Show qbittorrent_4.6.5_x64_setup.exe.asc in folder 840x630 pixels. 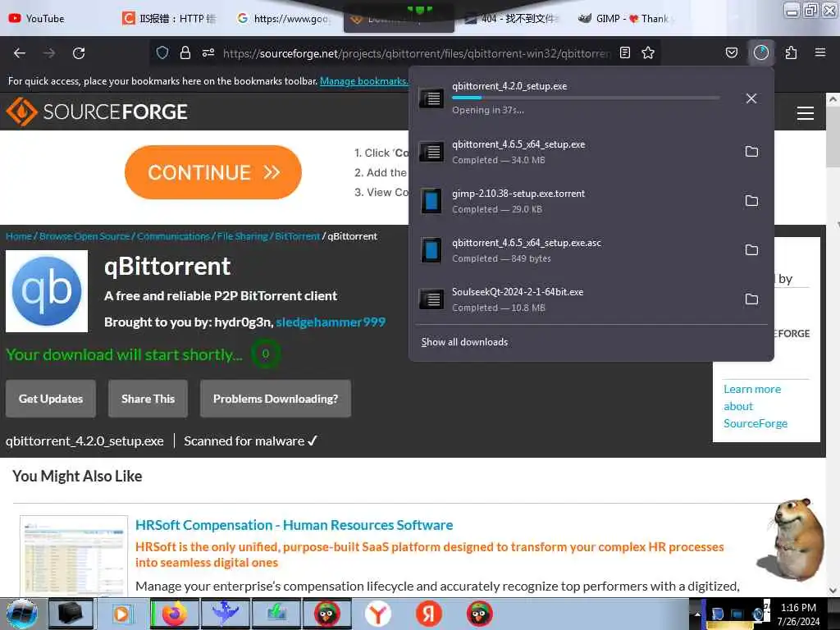751,250
